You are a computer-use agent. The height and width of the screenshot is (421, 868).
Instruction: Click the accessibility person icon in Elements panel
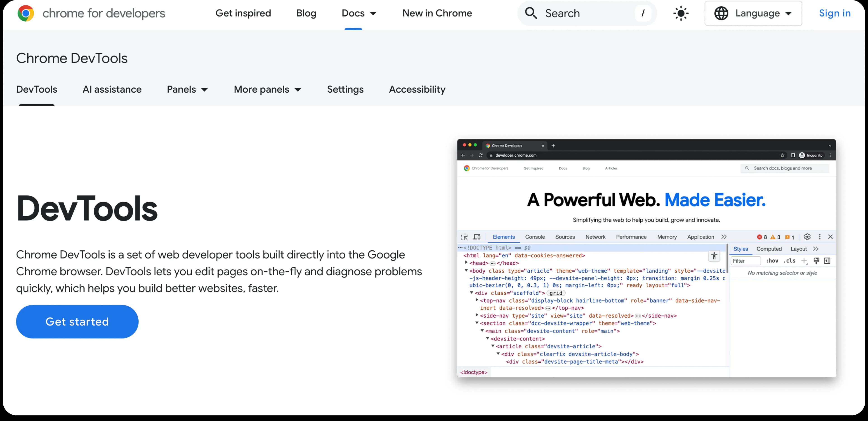714,256
